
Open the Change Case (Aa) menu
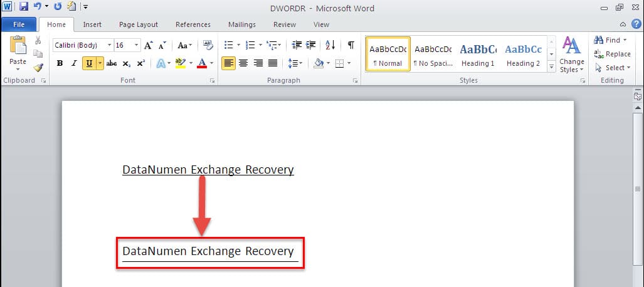pyautogui.click(x=184, y=45)
